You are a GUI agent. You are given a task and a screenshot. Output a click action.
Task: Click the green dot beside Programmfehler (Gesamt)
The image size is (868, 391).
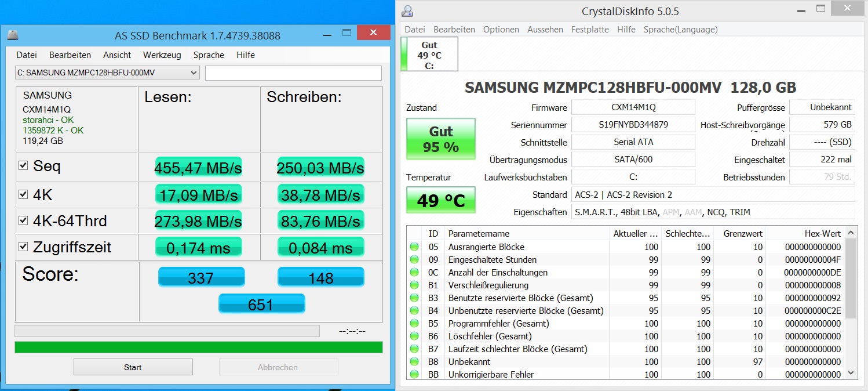[414, 324]
